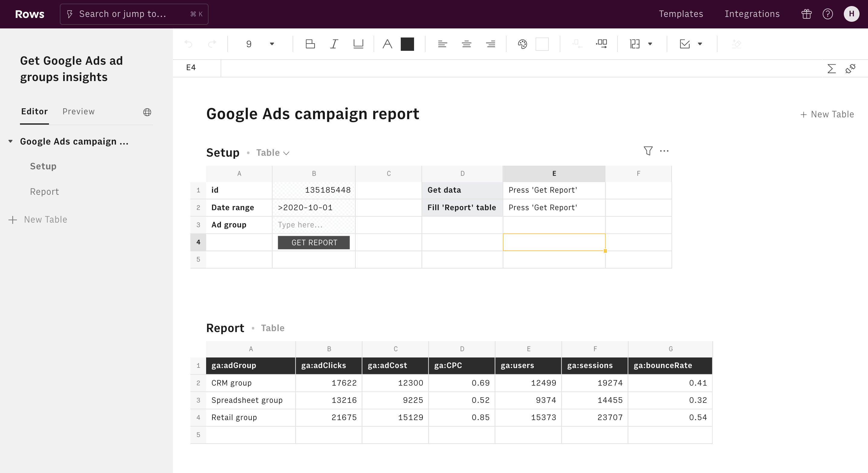The height and width of the screenshot is (473, 868).
Task: Toggle underline text formatting
Action: click(x=358, y=44)
